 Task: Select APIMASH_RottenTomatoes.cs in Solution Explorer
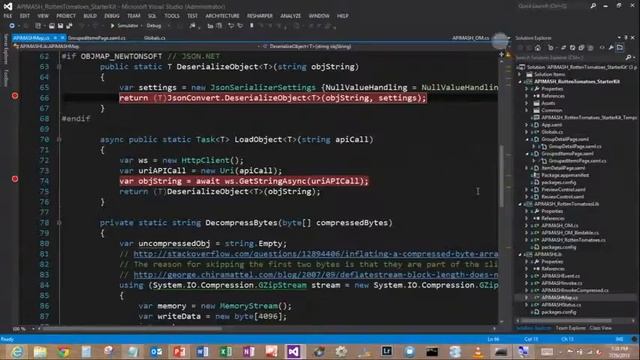(x=573, y=240)
